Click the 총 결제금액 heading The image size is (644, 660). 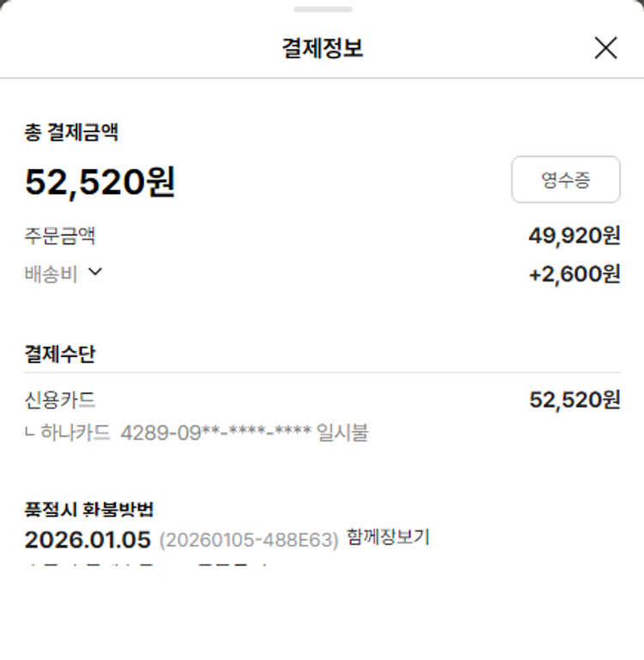coord(71,132)
